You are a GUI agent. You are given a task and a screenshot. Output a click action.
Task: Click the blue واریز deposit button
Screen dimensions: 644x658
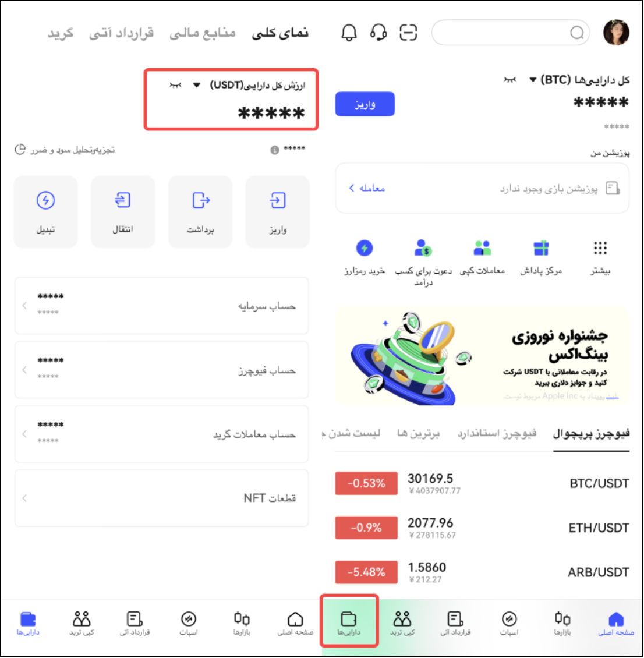point(365,104)
